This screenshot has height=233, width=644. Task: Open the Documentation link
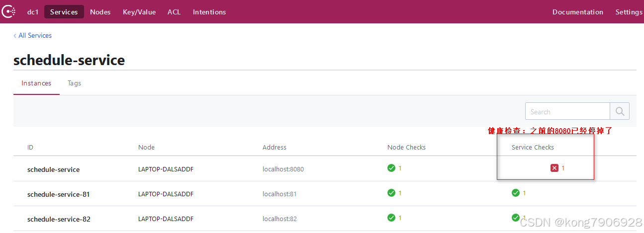tap(578, 12)
